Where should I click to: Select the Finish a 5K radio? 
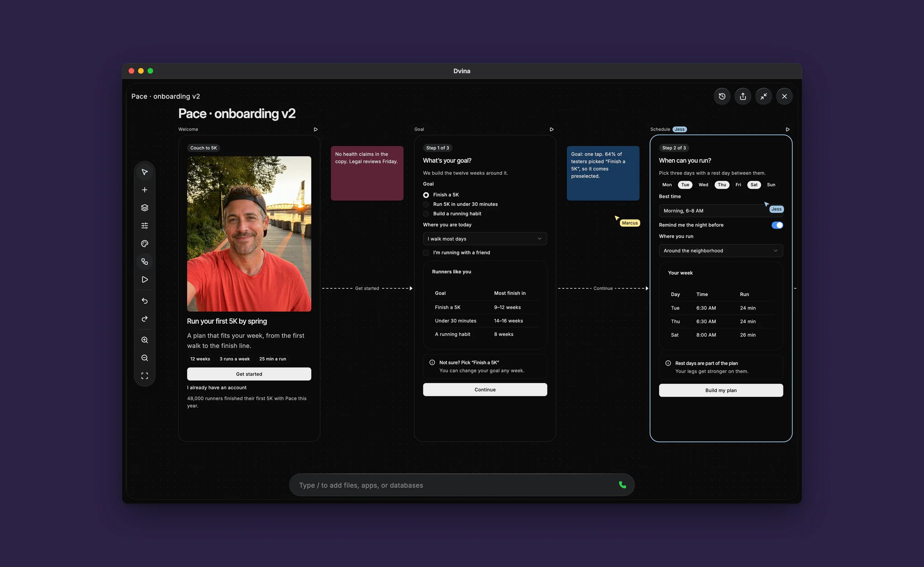tap(426, 195)
